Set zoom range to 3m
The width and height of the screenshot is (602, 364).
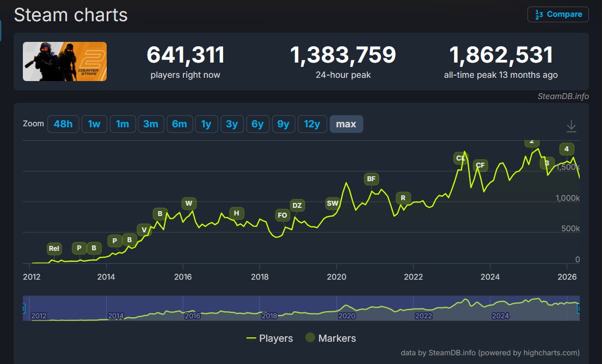[x=151, y=124]
